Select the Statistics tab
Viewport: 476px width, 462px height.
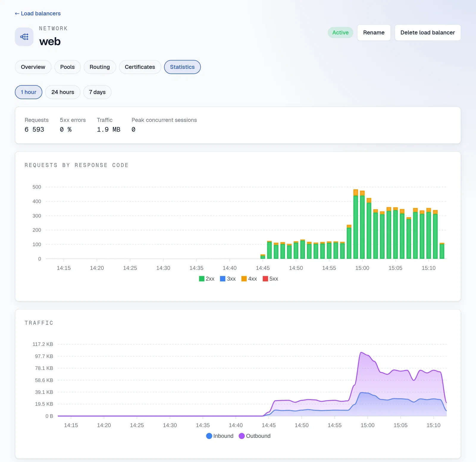click(x=182, y=67)
